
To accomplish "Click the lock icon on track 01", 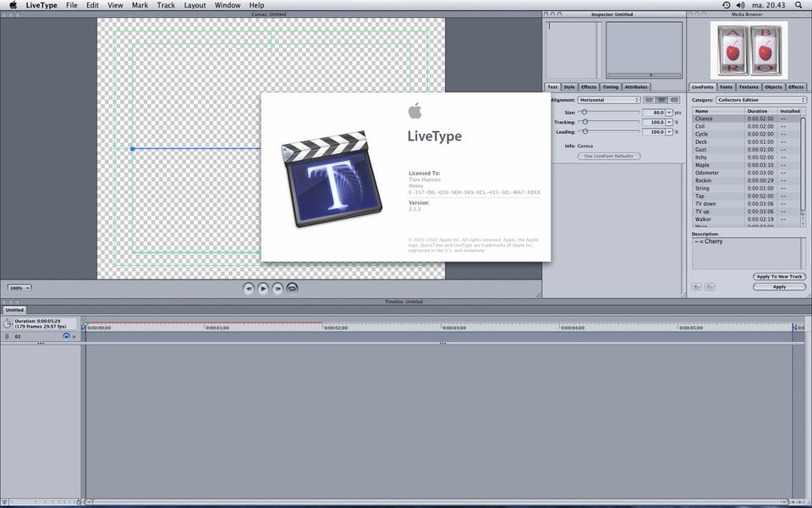I will 7,336.
